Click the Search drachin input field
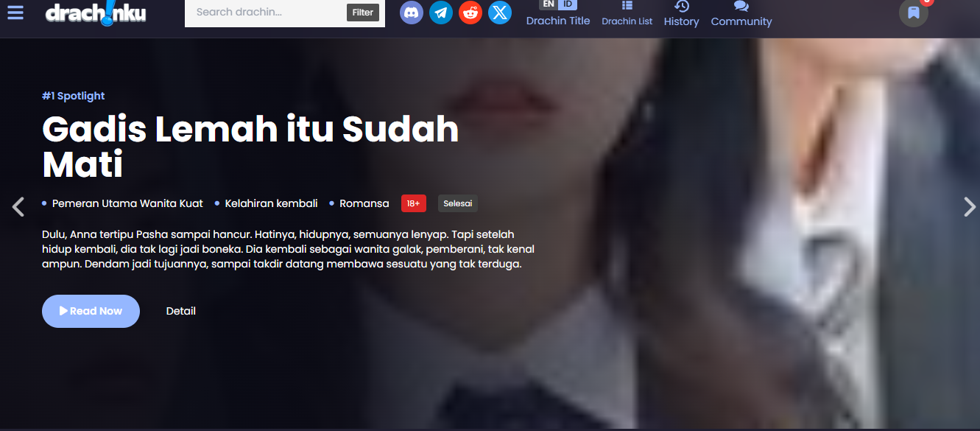980x431 pixels. click(x=265, y=13)
